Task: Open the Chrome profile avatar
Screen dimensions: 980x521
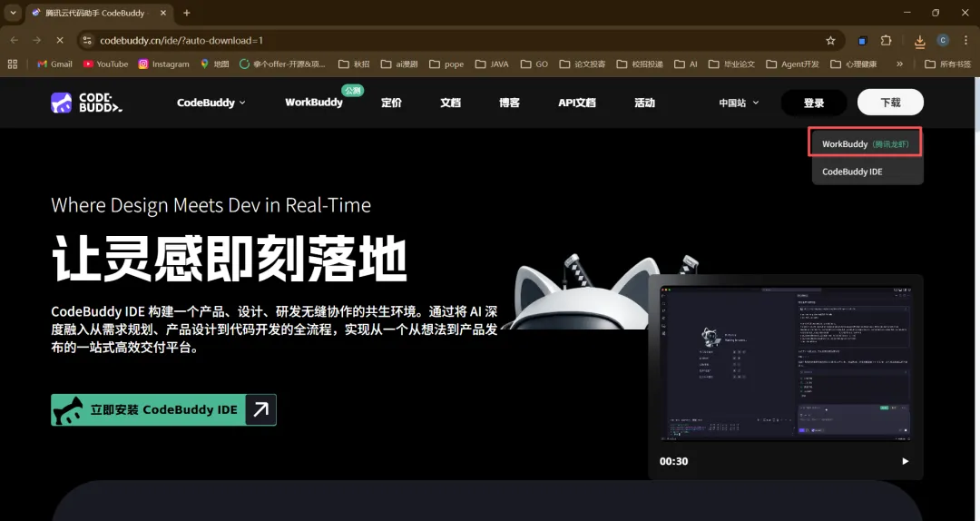Action: click(943, 40)
